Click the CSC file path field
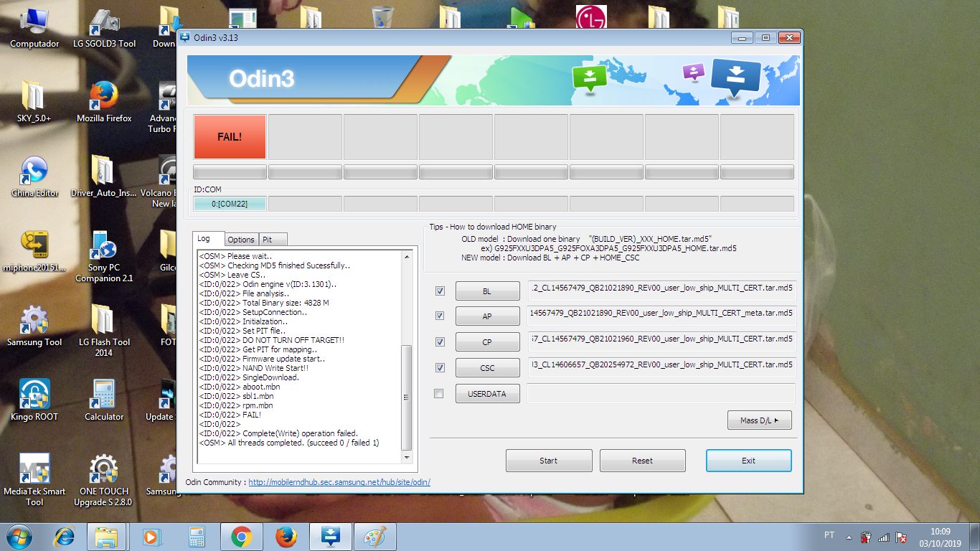 (x=661, y=367)
